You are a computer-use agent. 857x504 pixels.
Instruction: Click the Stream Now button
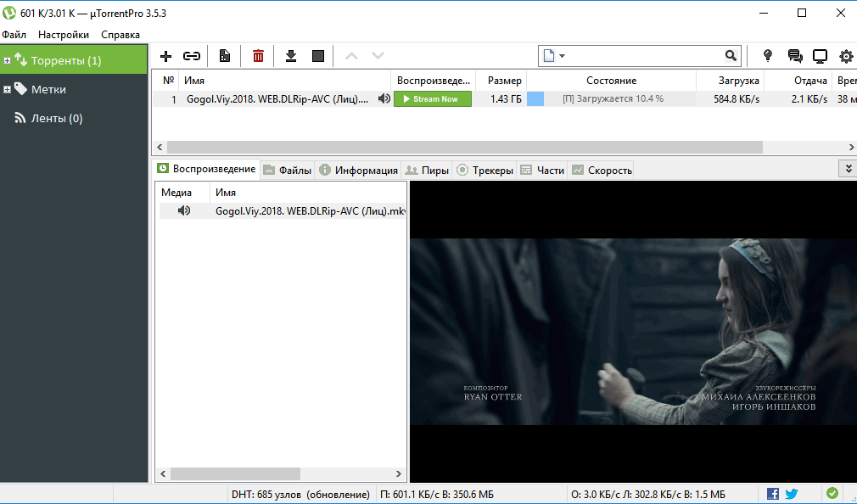point(433,99)
